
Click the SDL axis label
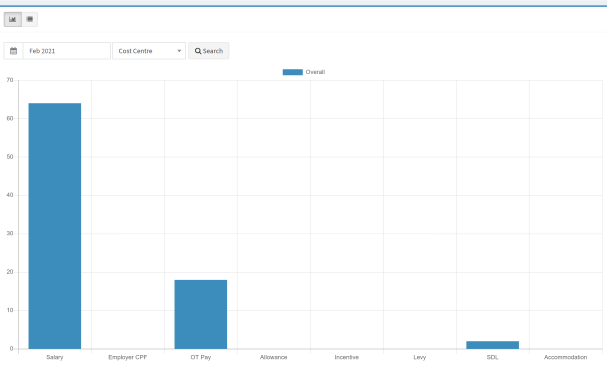[492, 357]
